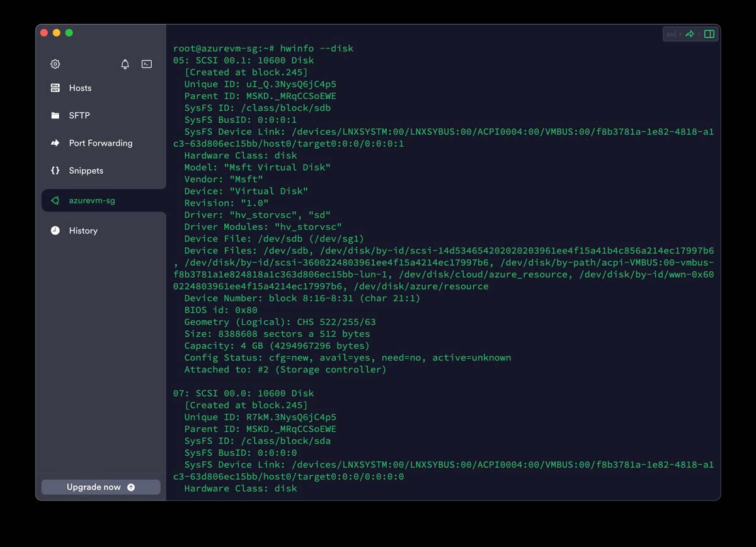Open the Settings gear in sidebar
Screen dimensions: 756x547
[x=55, y=64]
